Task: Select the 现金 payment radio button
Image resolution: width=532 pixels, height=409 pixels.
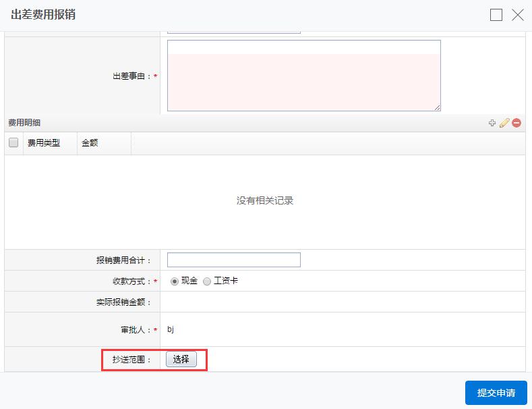Action: (x=175, y=281)
